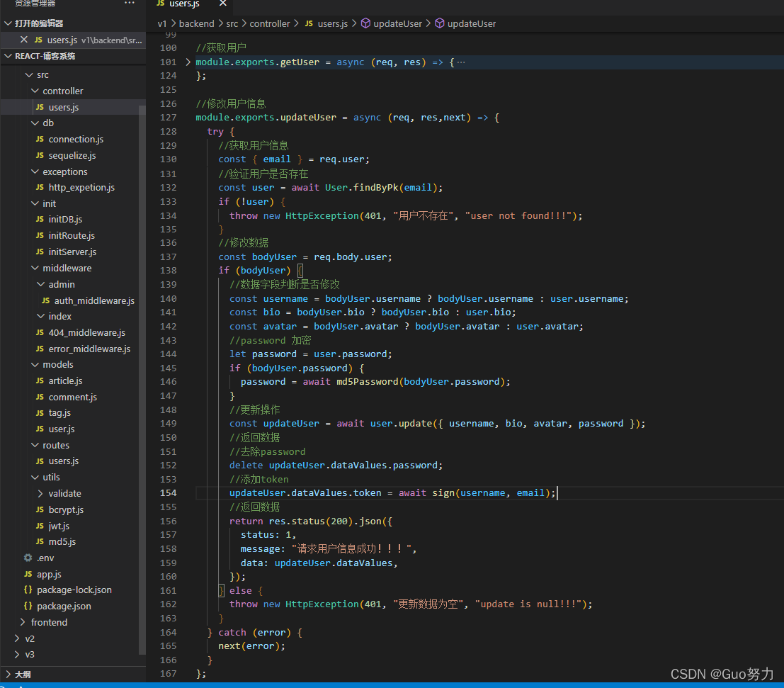Click the braces icon beside package.json
Image resolution: width=784 pixels, height=688 pixels.
[x=28, y=606]
